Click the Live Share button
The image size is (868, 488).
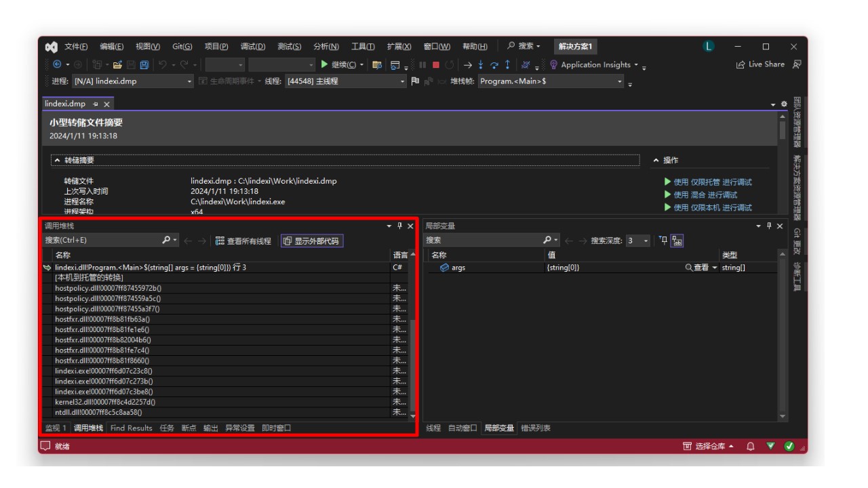[760, 64]
